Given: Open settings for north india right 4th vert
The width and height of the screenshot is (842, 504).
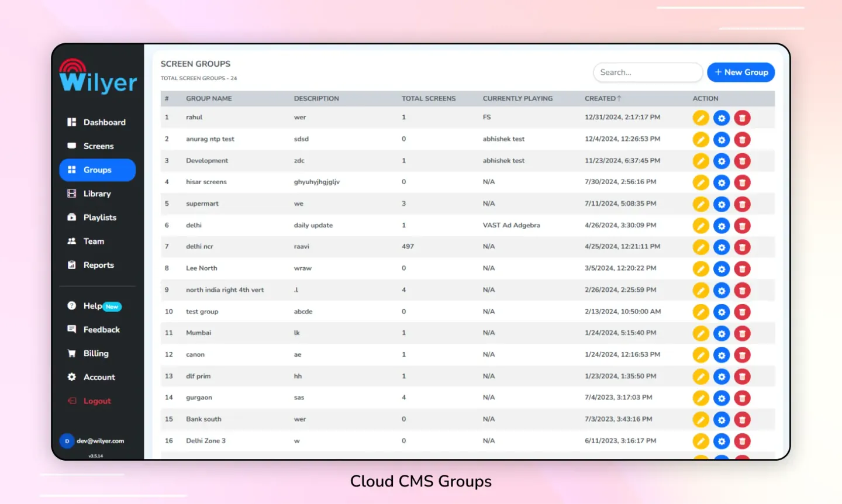Looking at the screenshot, I should point(722,291).
